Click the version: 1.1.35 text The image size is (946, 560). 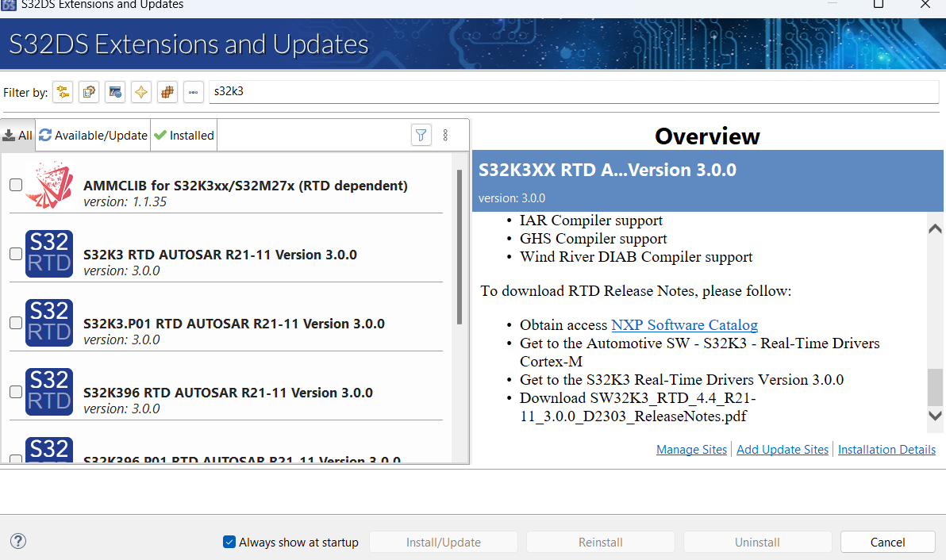(x=125, y=202)
